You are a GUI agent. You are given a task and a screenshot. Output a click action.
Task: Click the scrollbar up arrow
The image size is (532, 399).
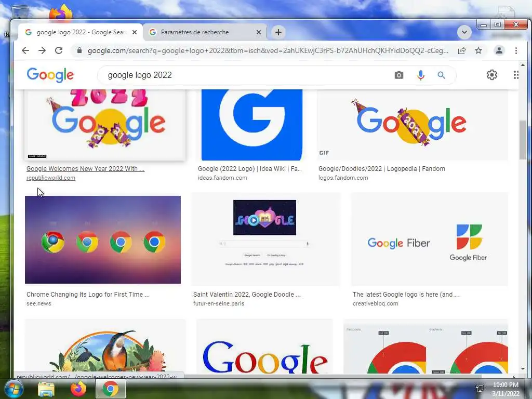click(x=523, y=65)
